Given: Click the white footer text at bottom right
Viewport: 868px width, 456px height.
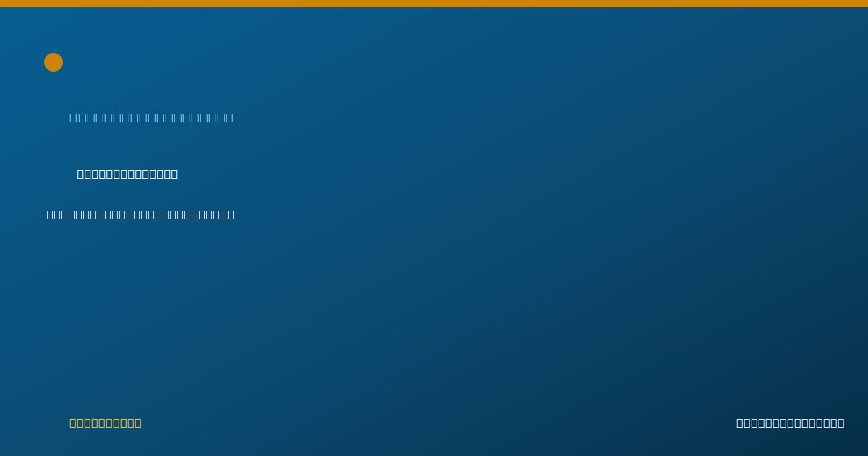Looking at the screenshot, I should click(790, 423).
